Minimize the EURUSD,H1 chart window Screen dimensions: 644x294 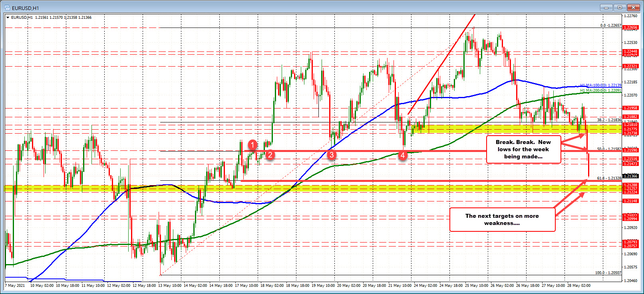tap(606, 8)
